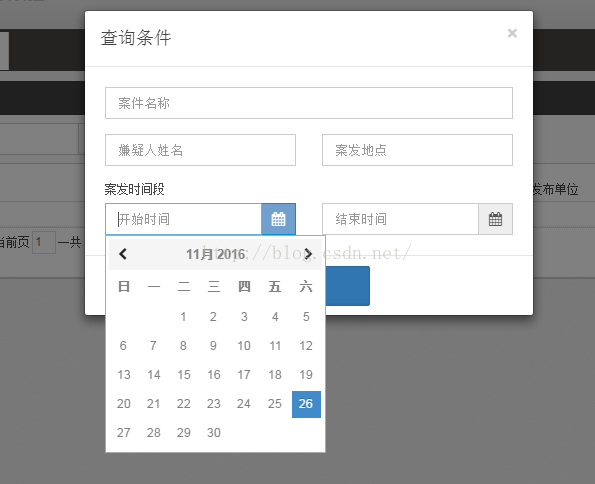
Task: Click the 日 weekday header
Action: click(x=124, y=286)
